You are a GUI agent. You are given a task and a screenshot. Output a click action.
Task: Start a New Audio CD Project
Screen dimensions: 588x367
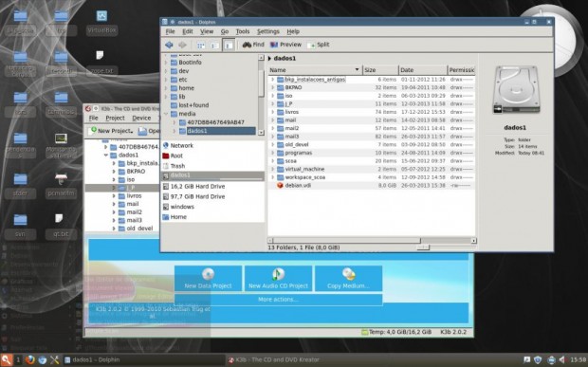(278, 279)
